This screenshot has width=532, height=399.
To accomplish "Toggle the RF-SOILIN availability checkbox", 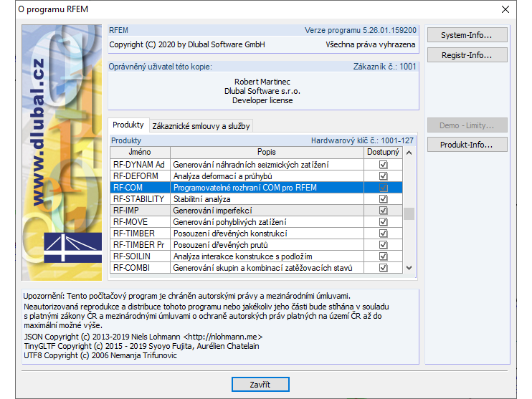I will pos(383,256).
